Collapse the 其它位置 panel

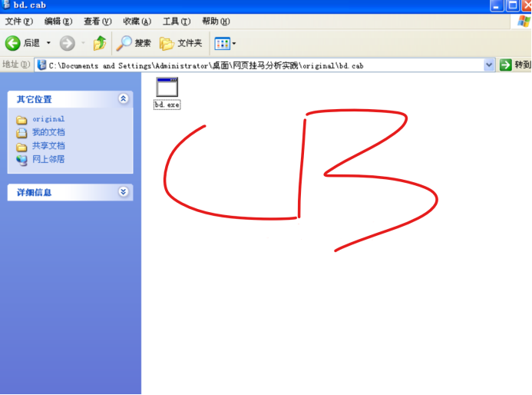click(123, 98)
